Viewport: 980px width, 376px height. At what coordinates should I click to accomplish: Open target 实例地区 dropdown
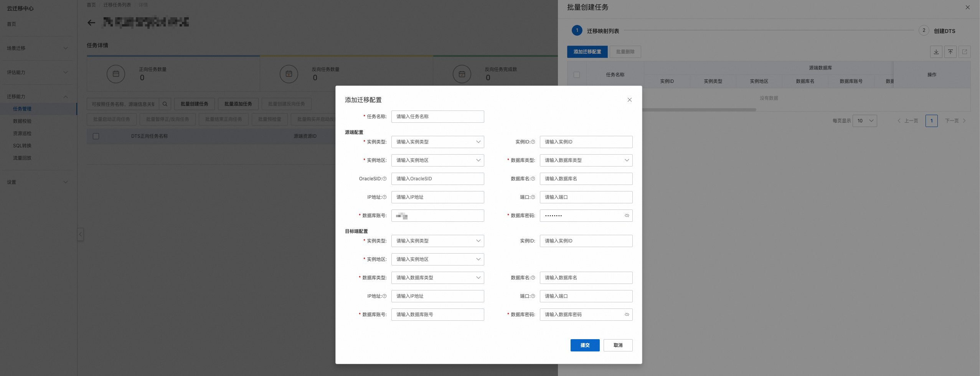click(437, 259)
